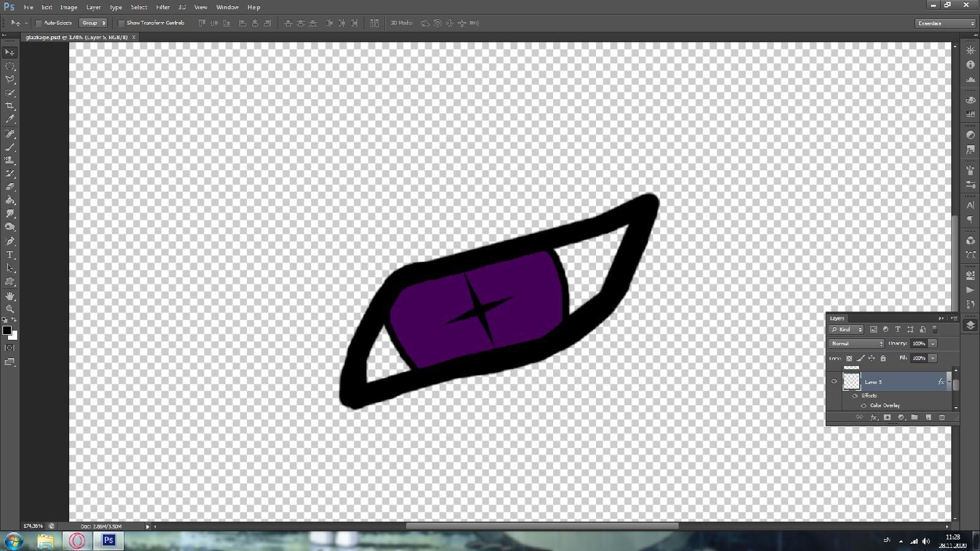Open the Normal blend mode dropdown
This screenshot has width=980, height=551.
click(856, 343)
